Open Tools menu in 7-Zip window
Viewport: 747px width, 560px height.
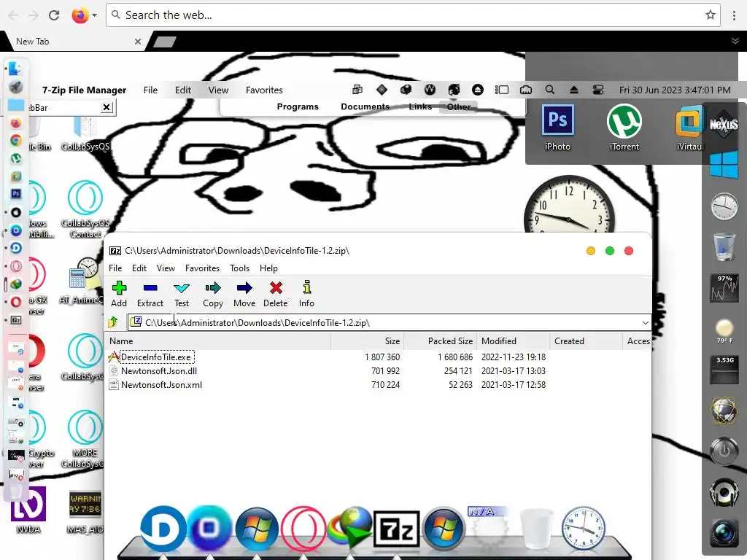pyautogui.click(x=239, y=268)
